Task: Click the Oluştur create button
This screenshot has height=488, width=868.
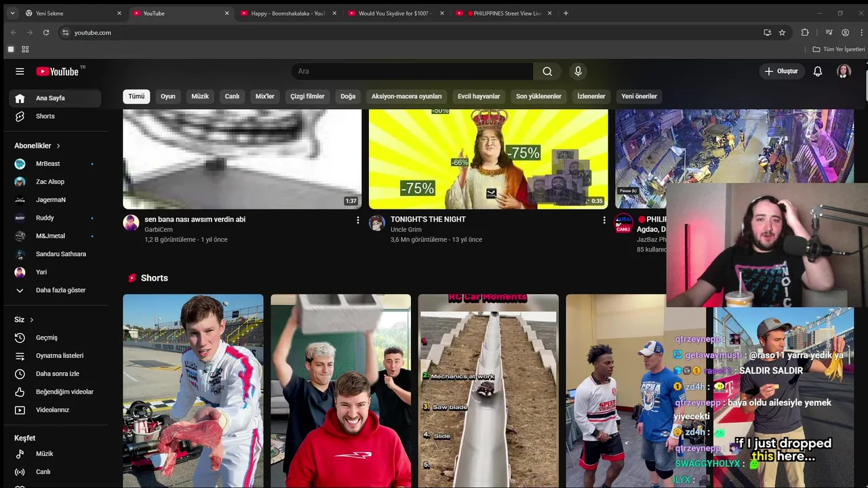Action: click(781, 71)
